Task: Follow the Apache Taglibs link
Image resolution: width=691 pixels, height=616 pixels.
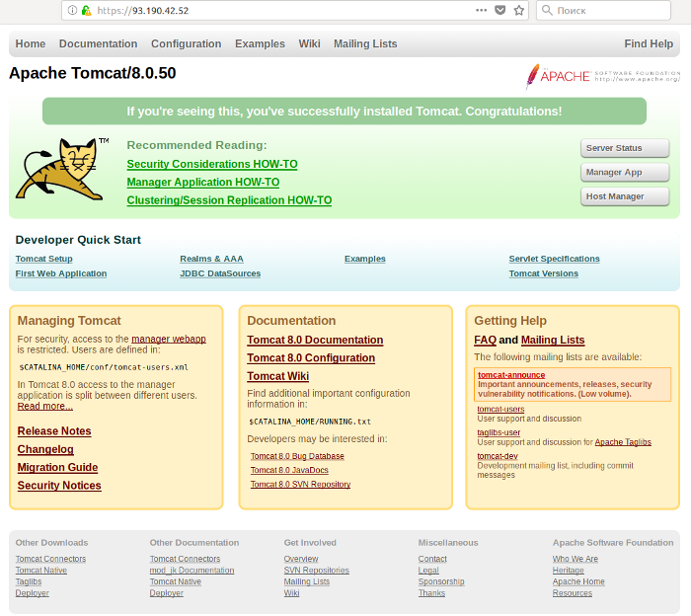Action: (x=623, y=442)
